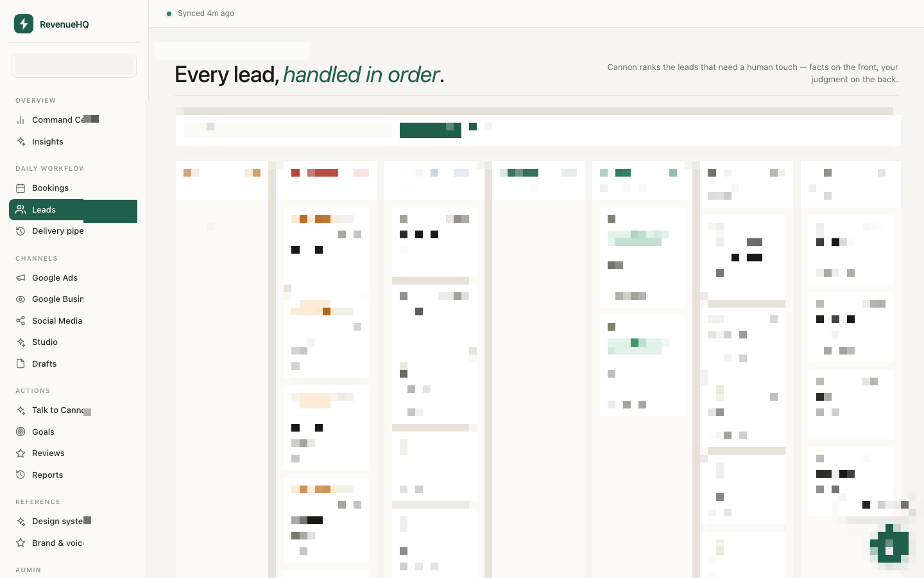Image resolution: width=924 pixels, height=578 pixels.
Task: Open Command Center via its bar chart icon
Action: click(21, 120)
